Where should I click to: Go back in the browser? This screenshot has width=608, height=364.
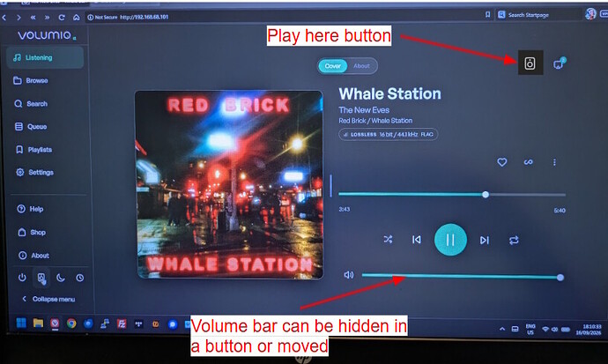(x=4, y=18)
